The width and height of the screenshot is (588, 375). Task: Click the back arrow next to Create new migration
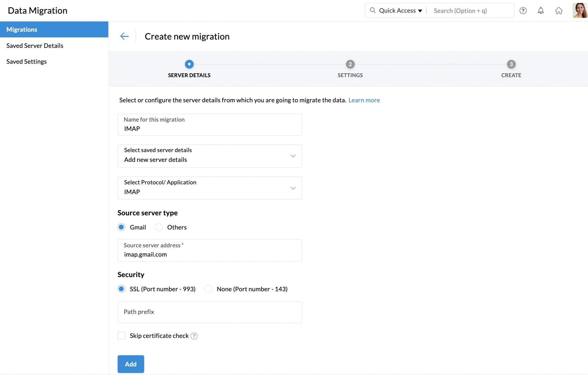[124, 36]
